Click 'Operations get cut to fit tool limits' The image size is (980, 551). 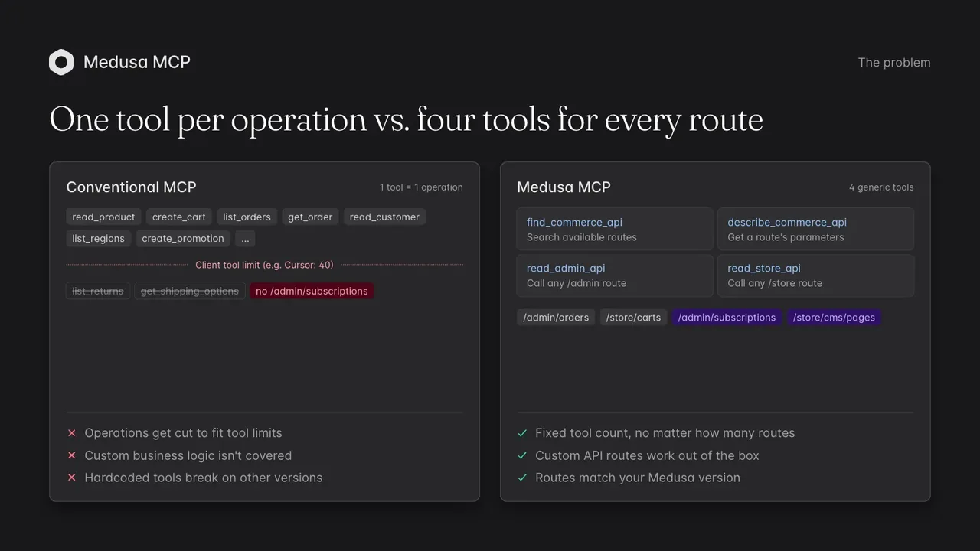(x=183, y=433)
